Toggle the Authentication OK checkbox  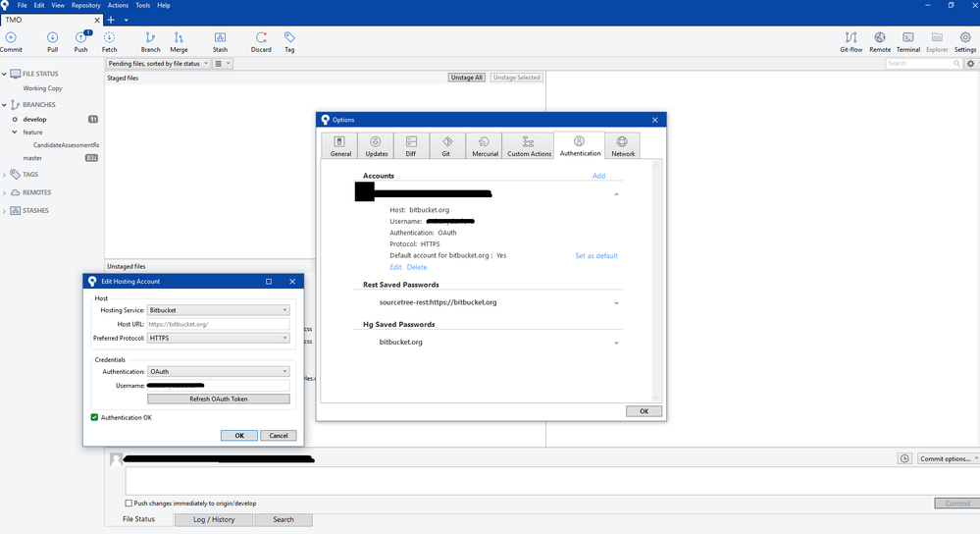pos(94,417)
